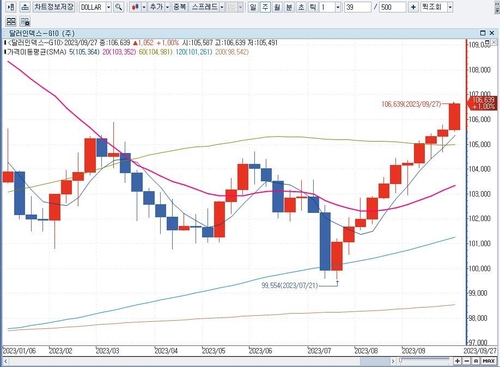Expand the 추가 dropdown arrow
500x367 pixels.
(x=167, y=7)
